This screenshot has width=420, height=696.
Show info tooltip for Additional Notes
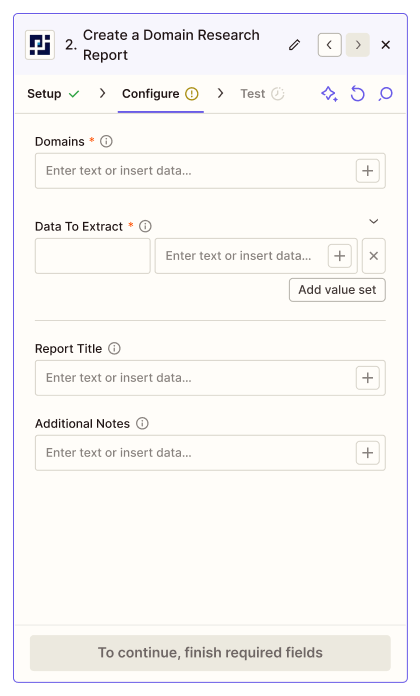pyautogui.click(x=142, y=423)
